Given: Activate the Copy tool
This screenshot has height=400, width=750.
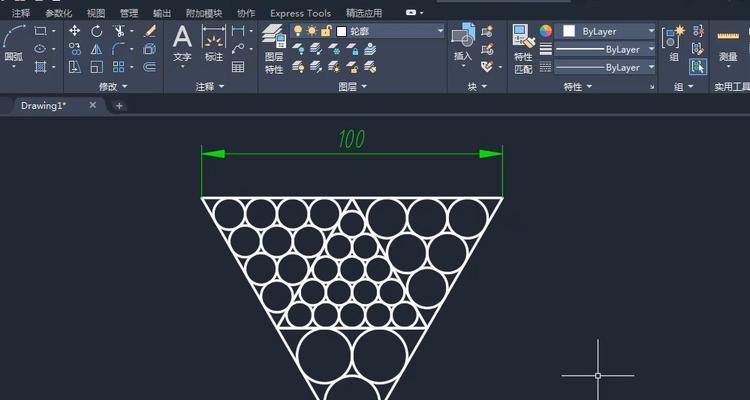Looking at the screenshot, I should coord(75,49).
